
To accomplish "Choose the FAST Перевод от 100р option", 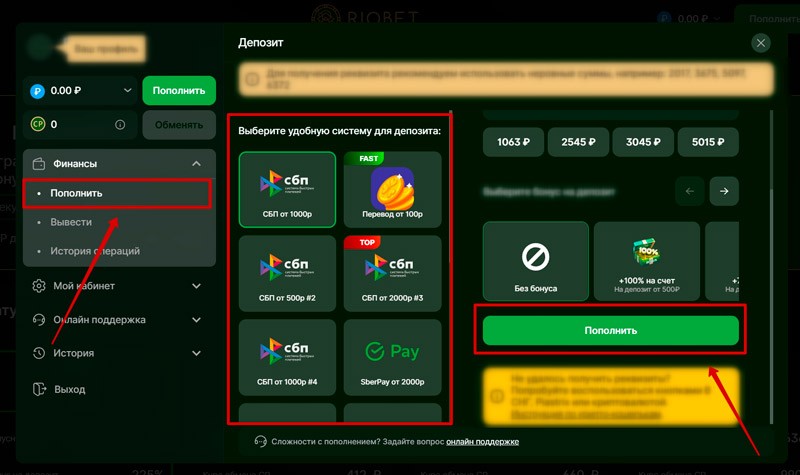I will point(392,189).
